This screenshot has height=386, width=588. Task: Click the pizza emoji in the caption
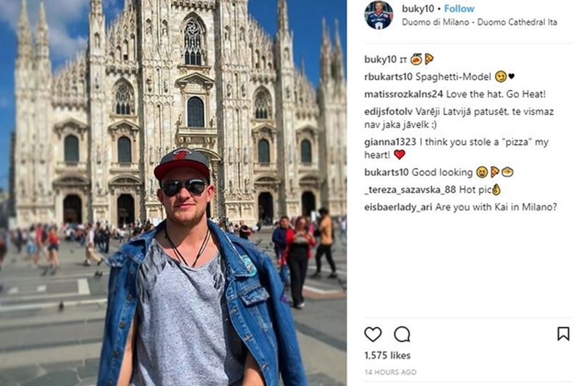tap(429, 59)
